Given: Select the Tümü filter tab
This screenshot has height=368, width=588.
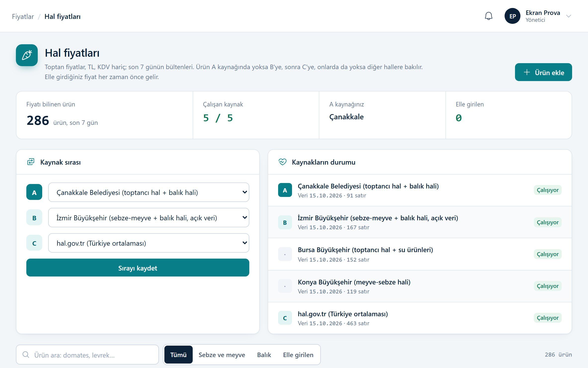Looking at the screenshot, I should [x=178, y=355].
